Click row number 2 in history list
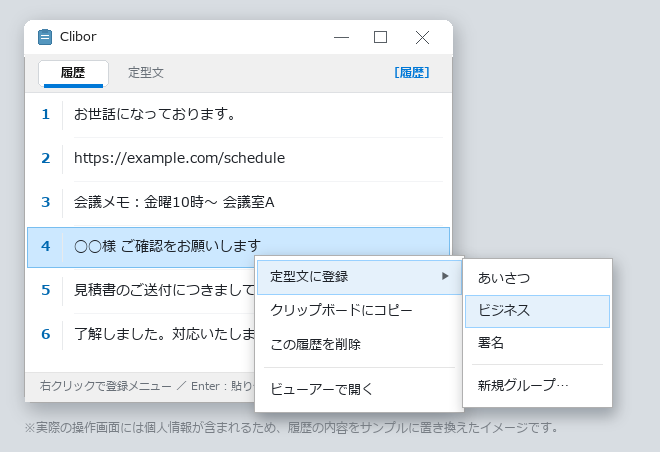This screenshot has height=452, width=660. pyautogui.click(x=45, y=158)
